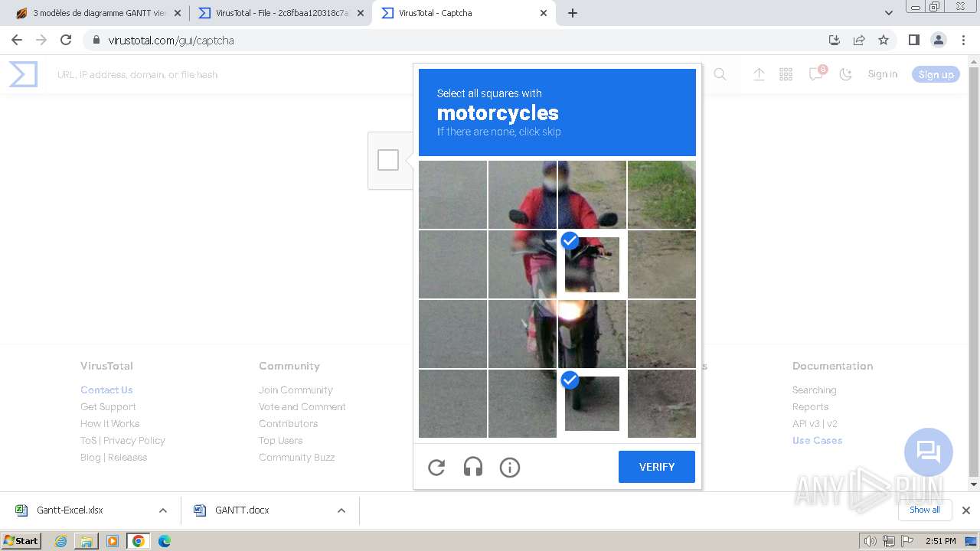Open the downloaded Gantt-Excel.xlsx file
Viewport: 980px width, 551px height.
click(70, 510)
